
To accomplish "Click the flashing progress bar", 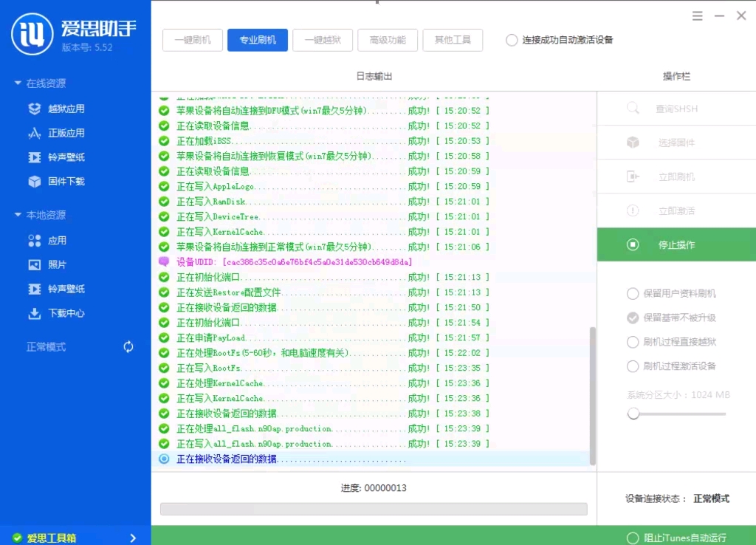I will coord(374,509).
